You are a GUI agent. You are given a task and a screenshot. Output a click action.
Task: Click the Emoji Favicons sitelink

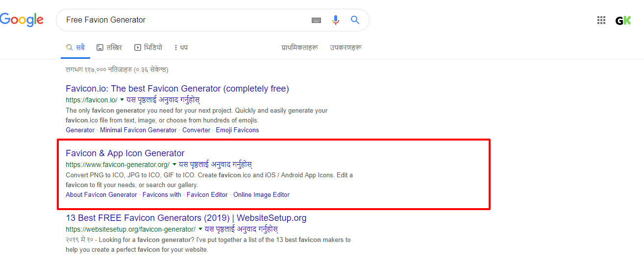[x=237, y=130]
